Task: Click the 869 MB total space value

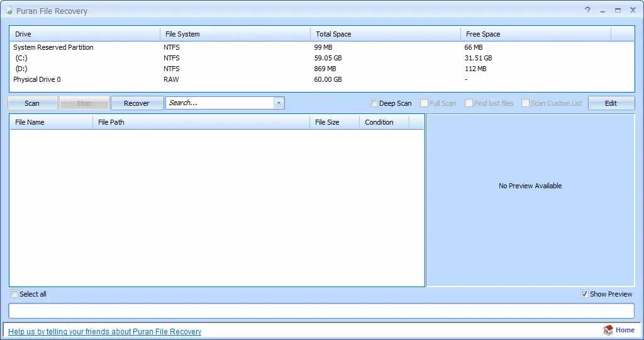Action: point(325,69)
